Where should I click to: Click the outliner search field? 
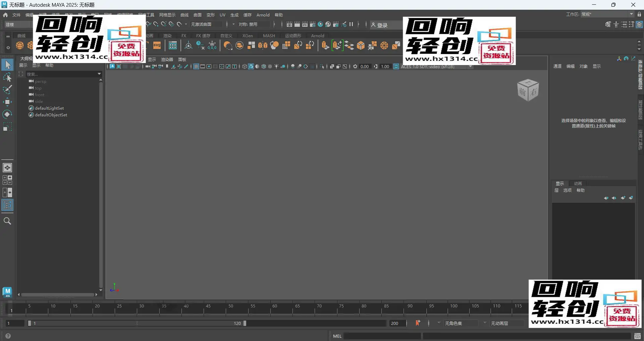[x=61, y=74]
